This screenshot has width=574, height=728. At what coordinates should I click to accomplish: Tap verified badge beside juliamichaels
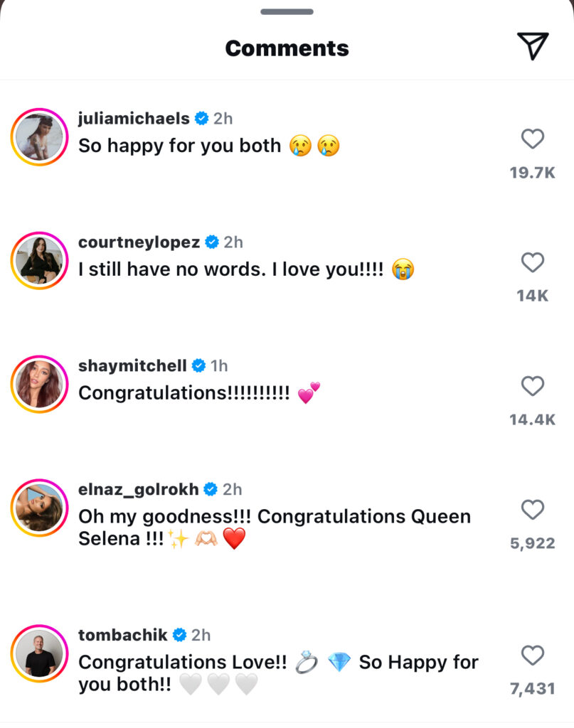pyautogui.click(x=201, y=118)
